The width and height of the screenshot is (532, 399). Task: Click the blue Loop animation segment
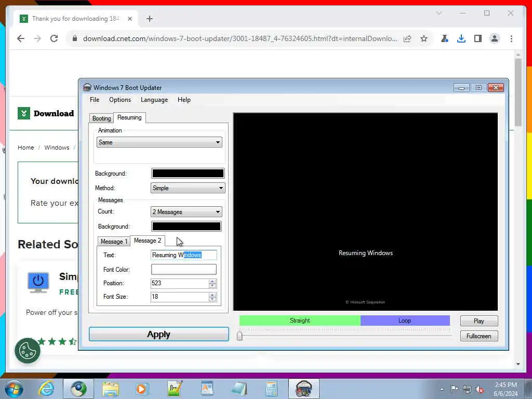point(405,320)
